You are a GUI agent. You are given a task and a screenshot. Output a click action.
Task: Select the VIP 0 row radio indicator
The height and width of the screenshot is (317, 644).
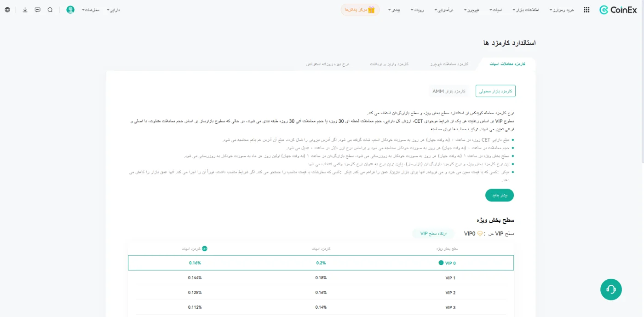pos(441,263)
